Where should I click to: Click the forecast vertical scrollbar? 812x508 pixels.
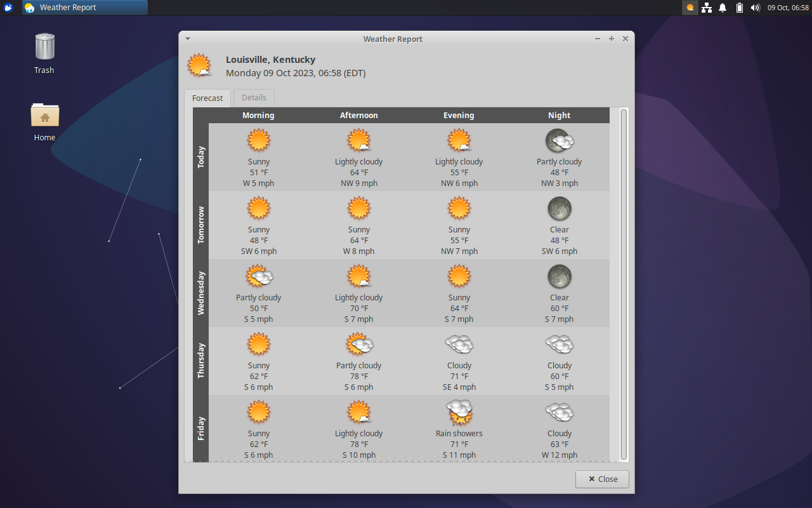point(624,284)
